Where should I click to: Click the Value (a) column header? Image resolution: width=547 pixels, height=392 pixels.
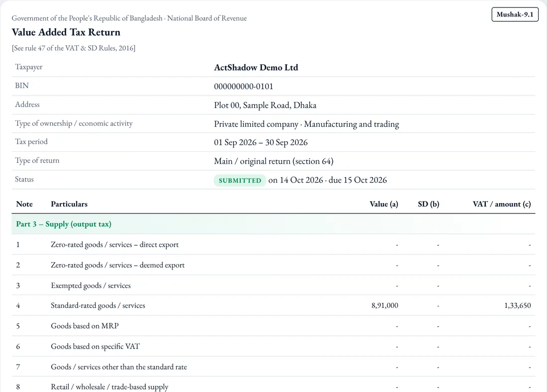point(384,204)
